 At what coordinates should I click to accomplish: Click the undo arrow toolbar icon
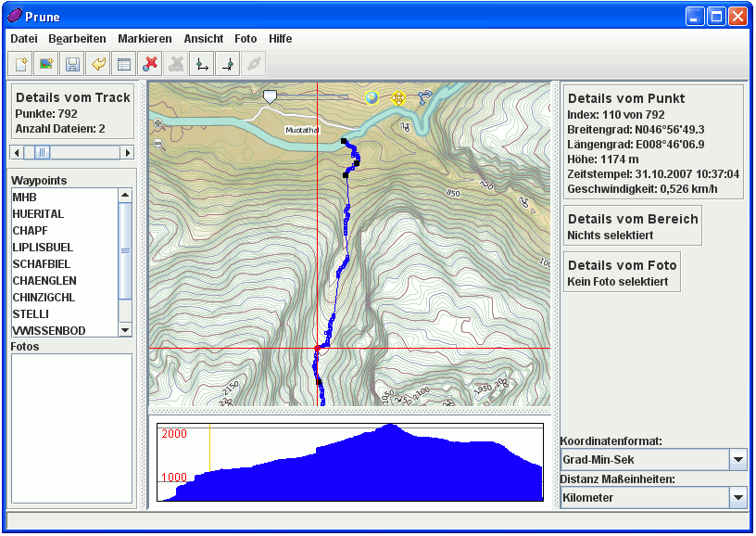[98, 64]
